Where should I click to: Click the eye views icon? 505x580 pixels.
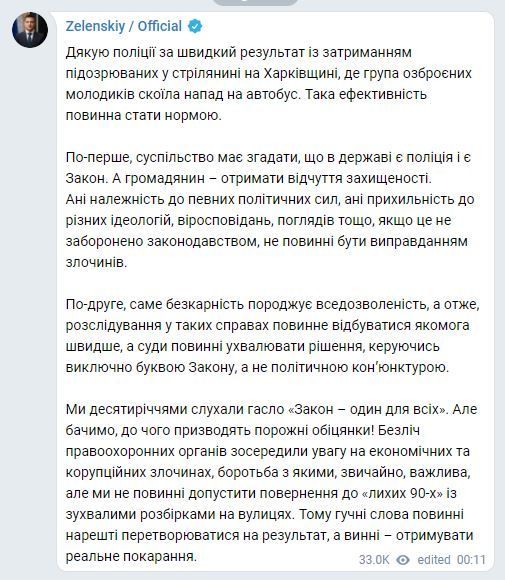(x=403, y=560)
